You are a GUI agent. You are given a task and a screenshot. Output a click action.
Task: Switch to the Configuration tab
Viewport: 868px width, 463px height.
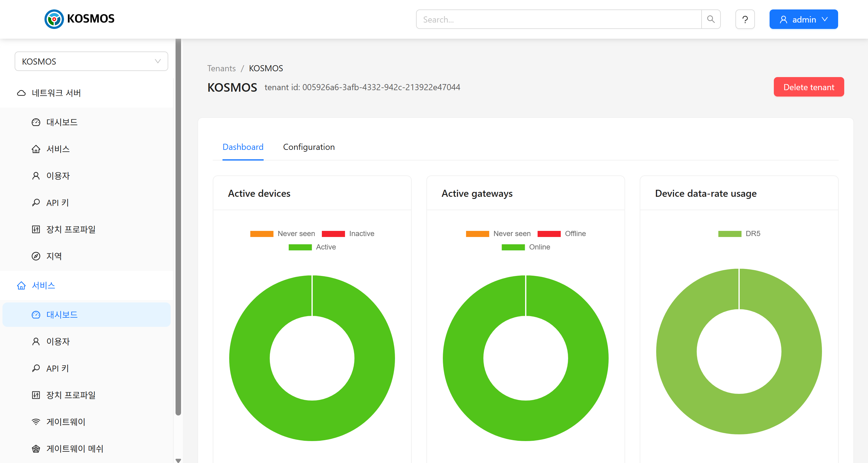308,147
